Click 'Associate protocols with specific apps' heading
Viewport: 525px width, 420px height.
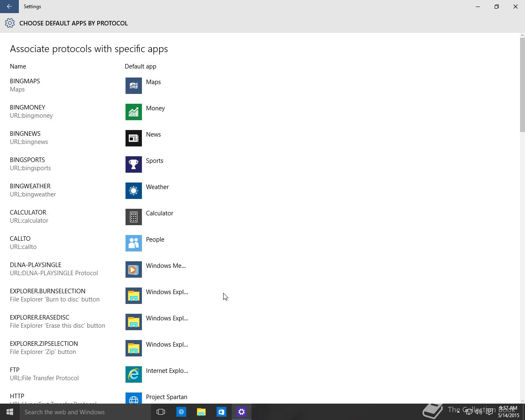tap(89, 49)
